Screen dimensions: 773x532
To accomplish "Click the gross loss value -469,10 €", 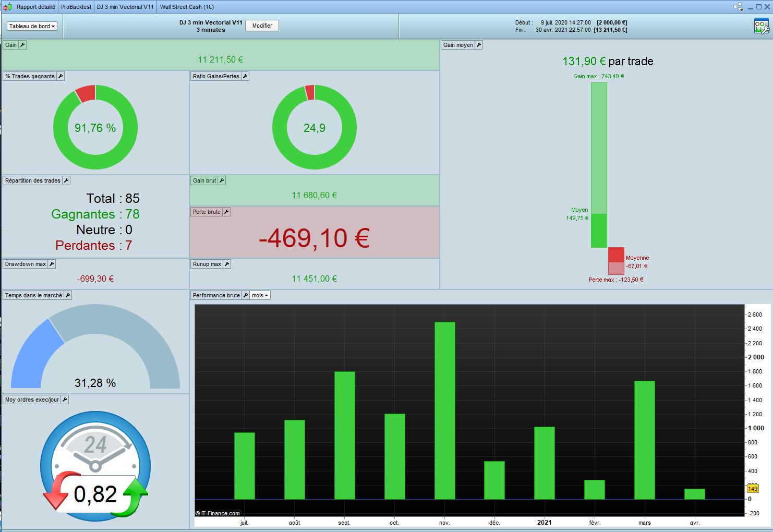I will (315, 238).
